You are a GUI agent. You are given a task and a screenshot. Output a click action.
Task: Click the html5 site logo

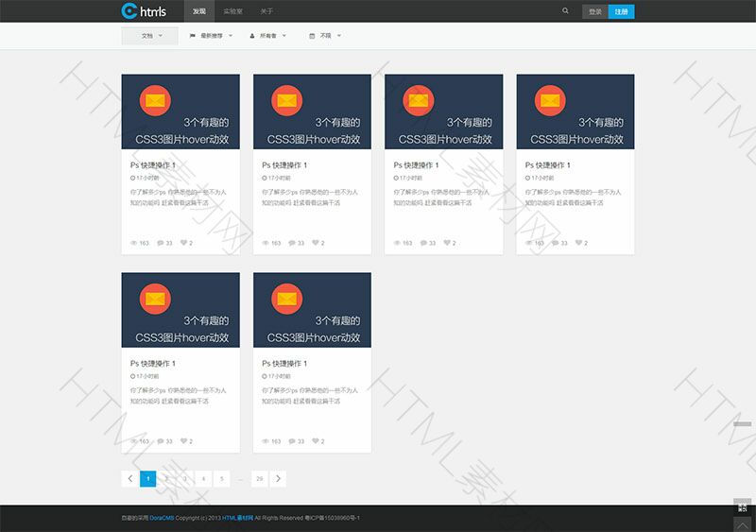[x=144, y=11]
